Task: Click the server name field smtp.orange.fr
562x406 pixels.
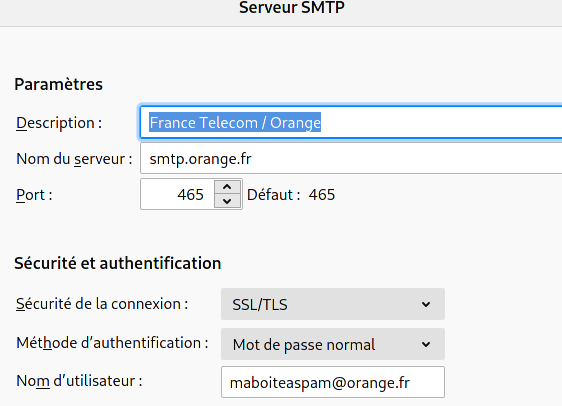Action: tap(351, 158)
